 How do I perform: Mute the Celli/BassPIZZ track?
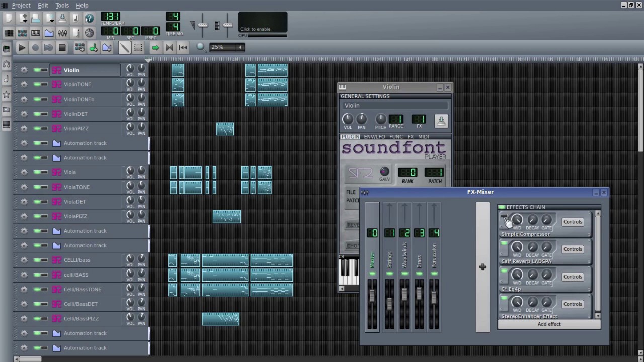[37, 319]
